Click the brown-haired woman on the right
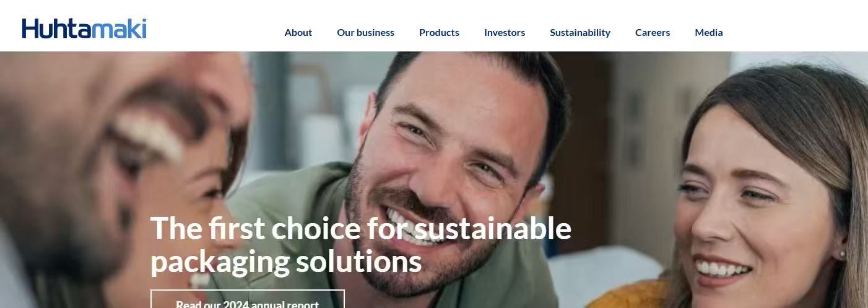Screen dimensions: 868x308 (768, 192)
